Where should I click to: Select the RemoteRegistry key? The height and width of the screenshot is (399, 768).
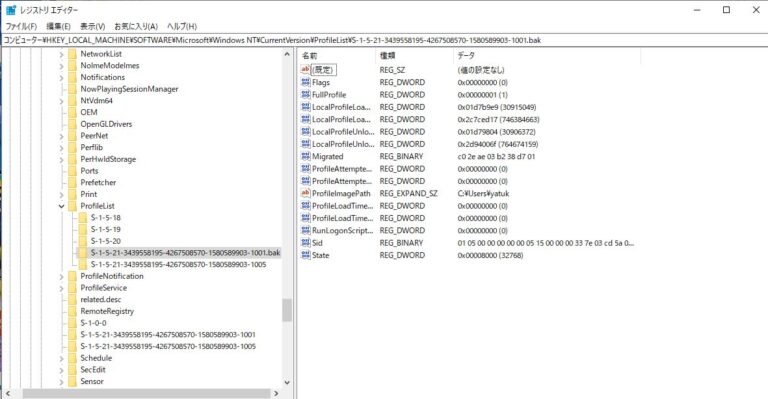(107, 311)
